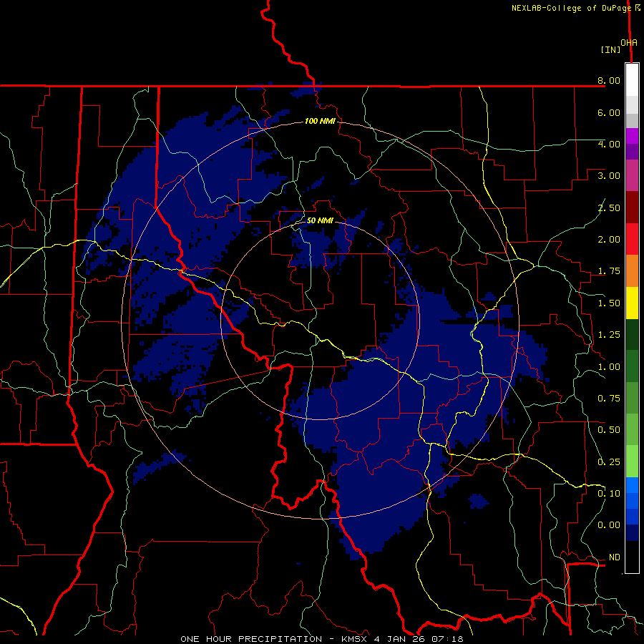Click the 6.00 value on the legend

point(609,112)
